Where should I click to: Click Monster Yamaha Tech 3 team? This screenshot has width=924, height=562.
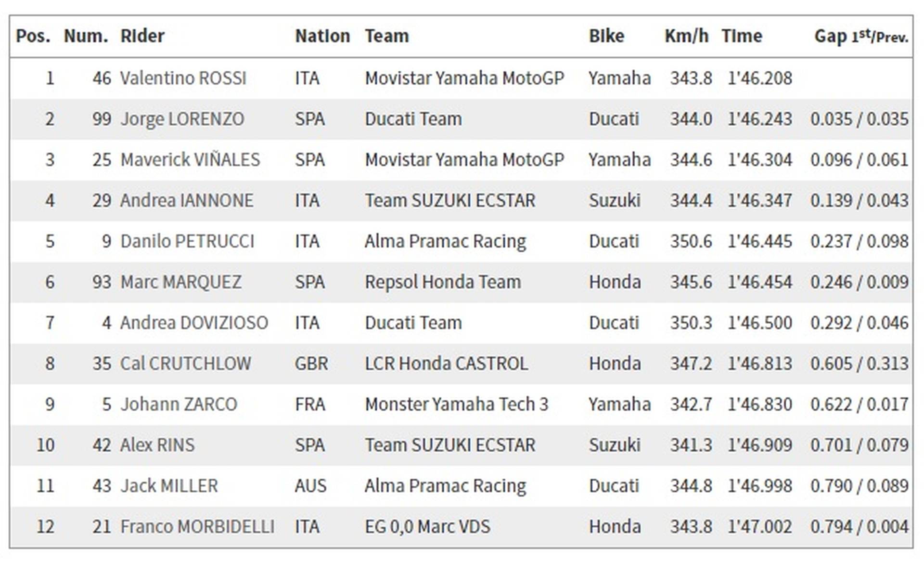click(457, 405)
